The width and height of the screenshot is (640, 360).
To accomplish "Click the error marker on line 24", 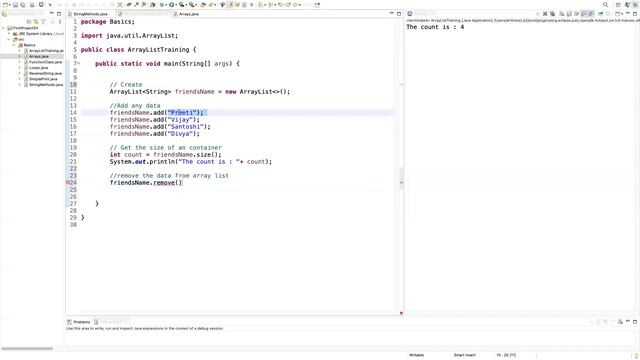I will tap(68, 182).
